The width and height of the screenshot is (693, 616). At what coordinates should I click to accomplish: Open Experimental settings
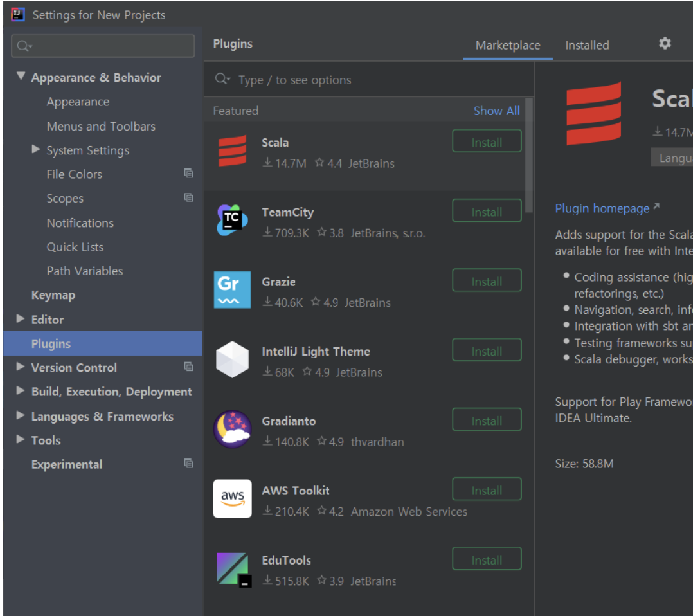coord(67,464)
